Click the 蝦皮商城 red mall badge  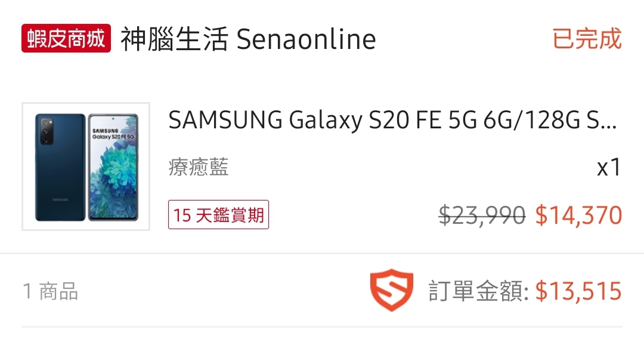[66, 38]
